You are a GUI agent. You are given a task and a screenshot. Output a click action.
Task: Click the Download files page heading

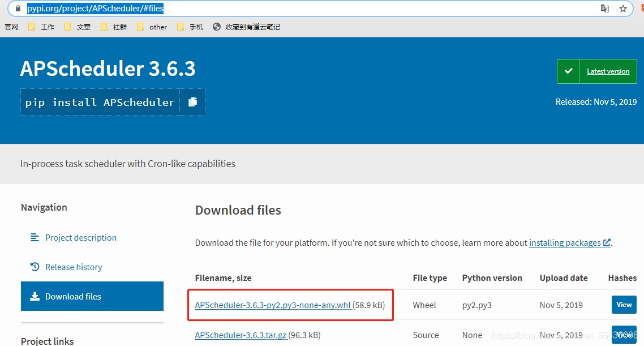(x=238, y=210)
